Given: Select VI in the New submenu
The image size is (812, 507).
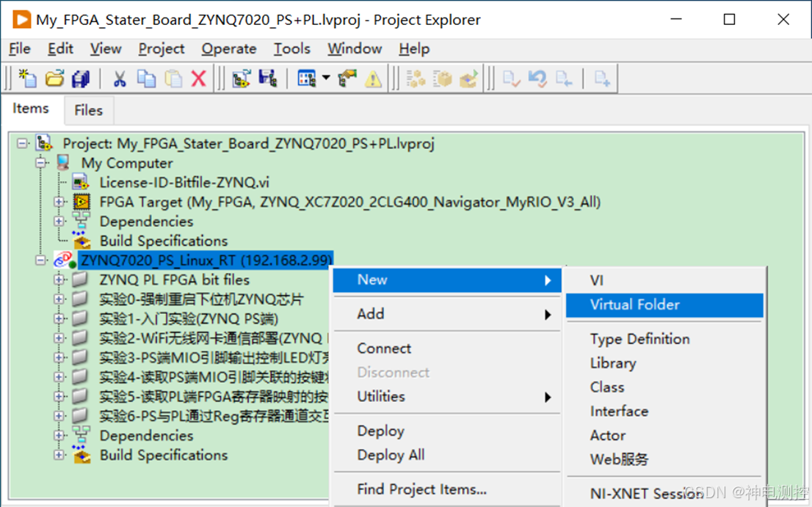Looking at the screenshot, I should coord(664,280).
